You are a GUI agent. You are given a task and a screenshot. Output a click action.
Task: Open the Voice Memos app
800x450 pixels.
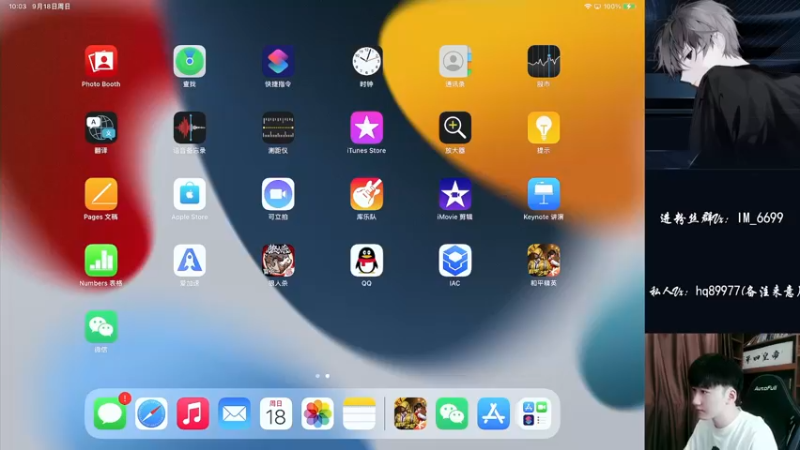coord(189,128)
